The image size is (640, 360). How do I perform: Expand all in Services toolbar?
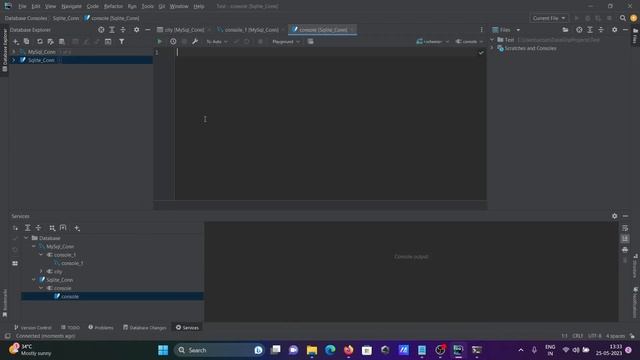pyautogui.click(x=27, y=228)
